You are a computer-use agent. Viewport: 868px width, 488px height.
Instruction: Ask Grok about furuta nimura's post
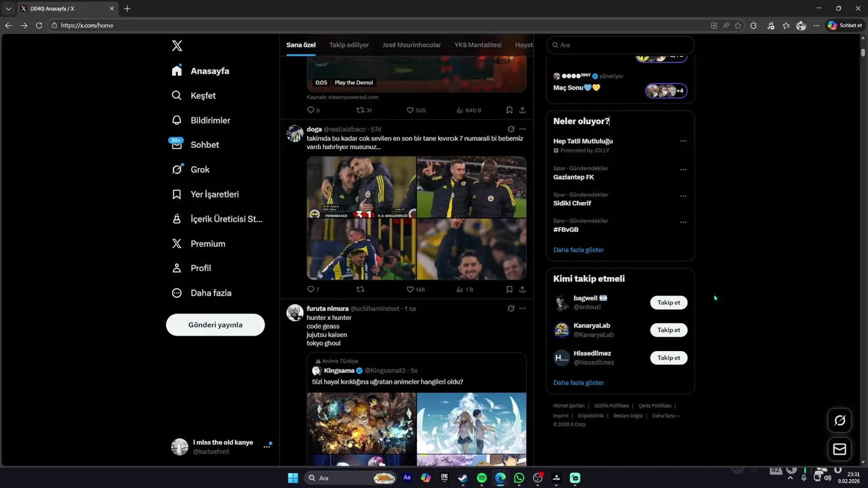(511, 308)
